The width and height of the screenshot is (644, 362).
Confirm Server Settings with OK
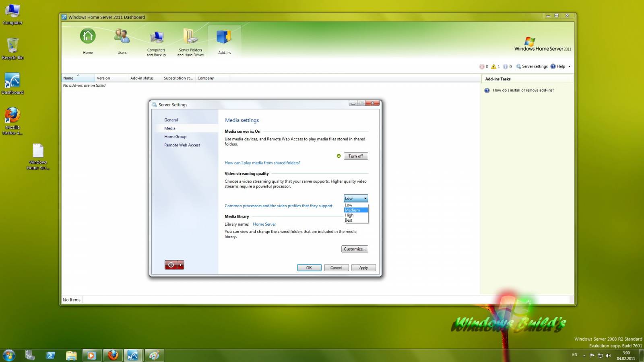pos(309,268)
